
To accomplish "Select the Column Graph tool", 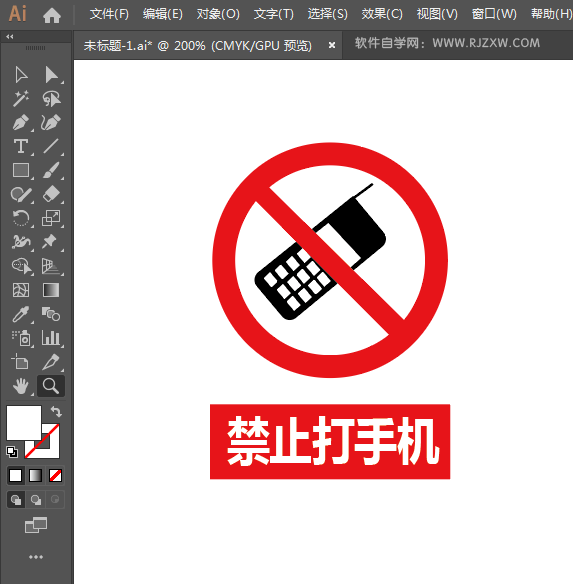I will 51,338.
